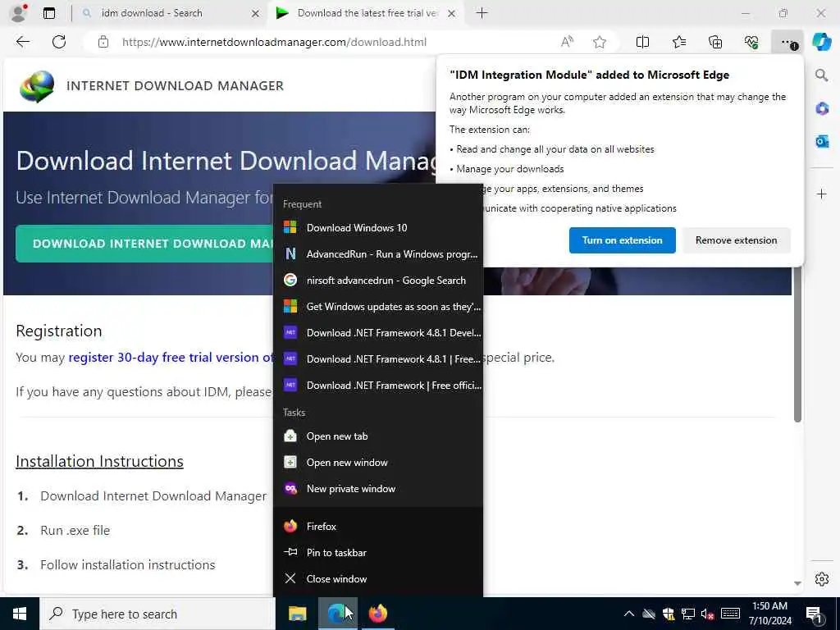Open Download .NET Framework 4.8.1 Free entry
The height and width of the screenshot is (630, 840).
(x=378, y=359)
